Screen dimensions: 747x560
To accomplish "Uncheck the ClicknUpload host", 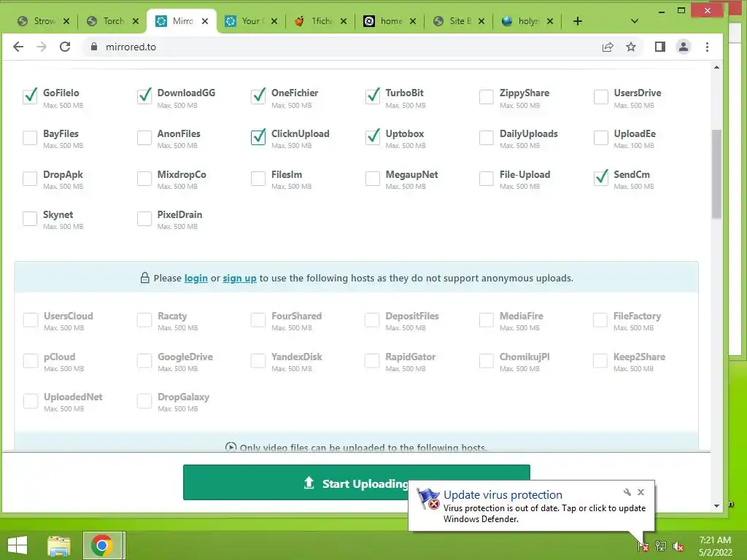I will pyautogui.click(x=258, y=137).
